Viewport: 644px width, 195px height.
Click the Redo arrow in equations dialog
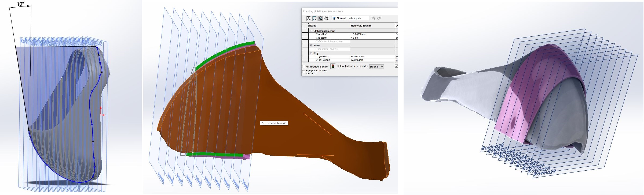379,18
